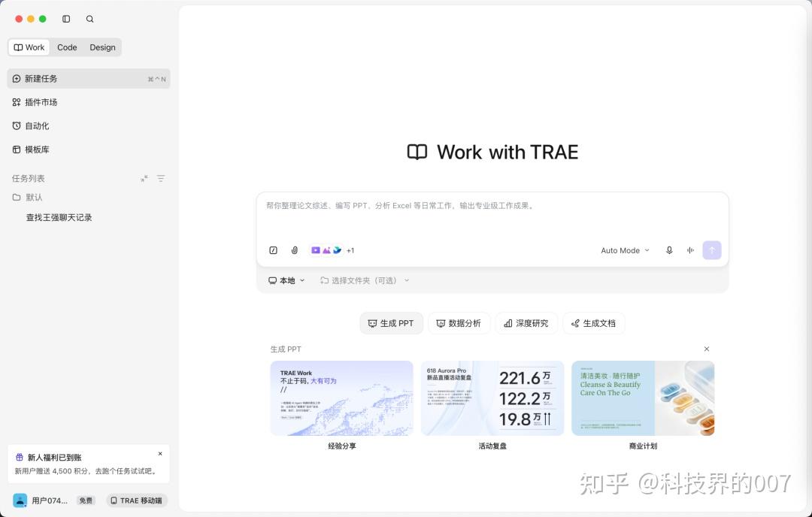812x517 pixels.
Task: Select the 数据分析 chip
Action: [x=459, y=323]
